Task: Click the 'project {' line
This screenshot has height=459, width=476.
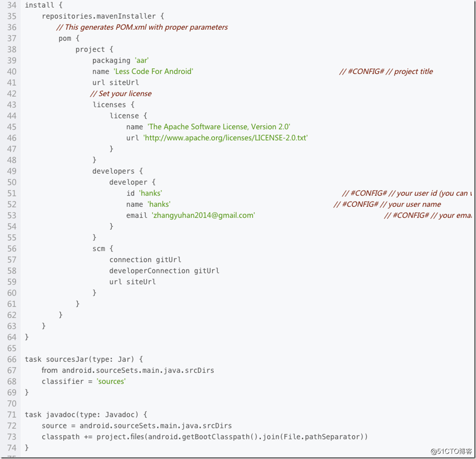Action: [x=94, y=49]
